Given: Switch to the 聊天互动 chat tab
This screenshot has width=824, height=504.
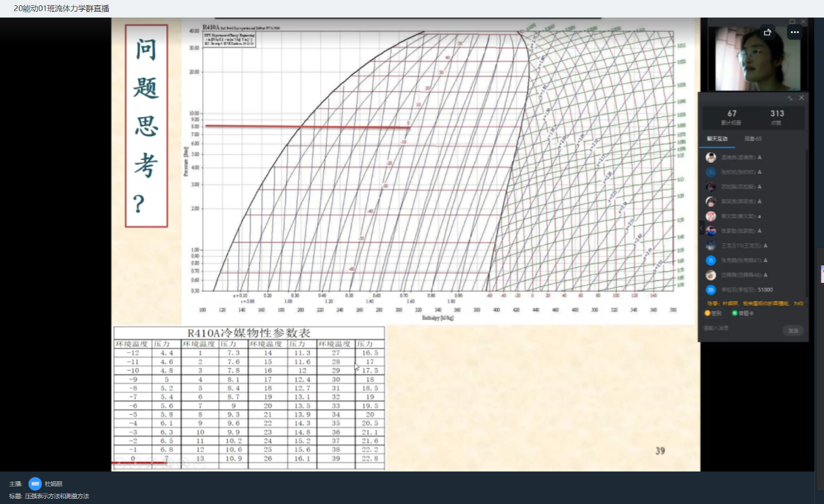Looking at the screenshot, I should [x=717, y=139].
